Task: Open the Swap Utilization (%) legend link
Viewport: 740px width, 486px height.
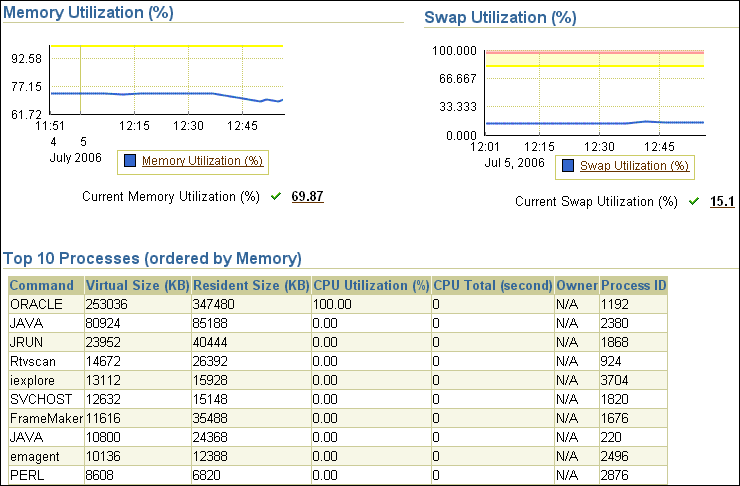Action: point(634,166)
